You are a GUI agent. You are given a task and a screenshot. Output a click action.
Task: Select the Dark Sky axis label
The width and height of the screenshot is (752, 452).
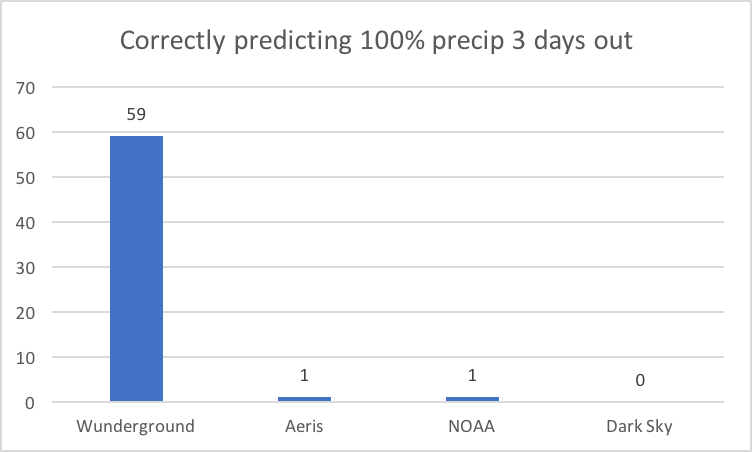639,427
